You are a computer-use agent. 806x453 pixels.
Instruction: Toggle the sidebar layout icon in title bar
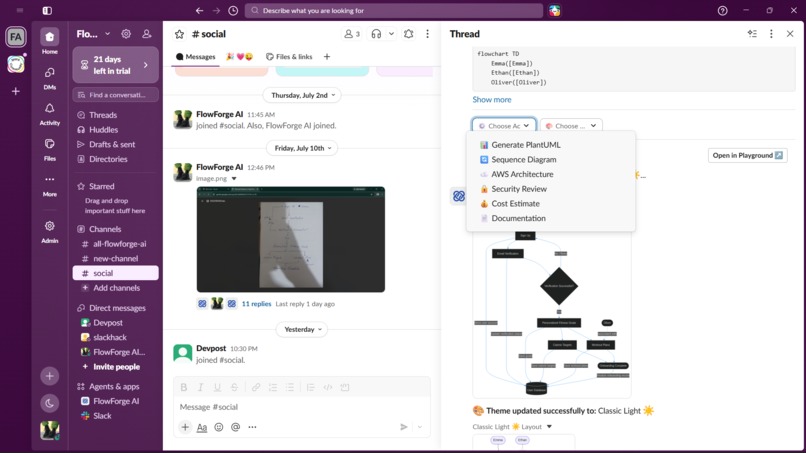pos(47,10)
